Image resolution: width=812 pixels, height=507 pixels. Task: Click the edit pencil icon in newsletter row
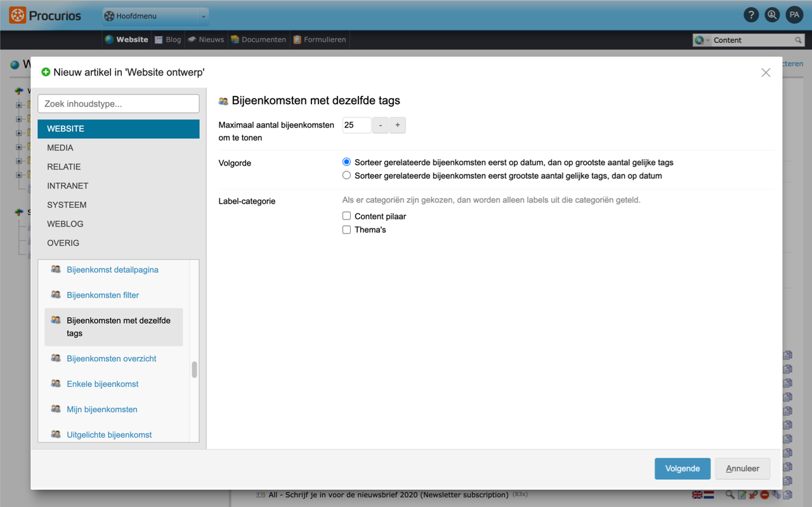(x=742, y=495)
